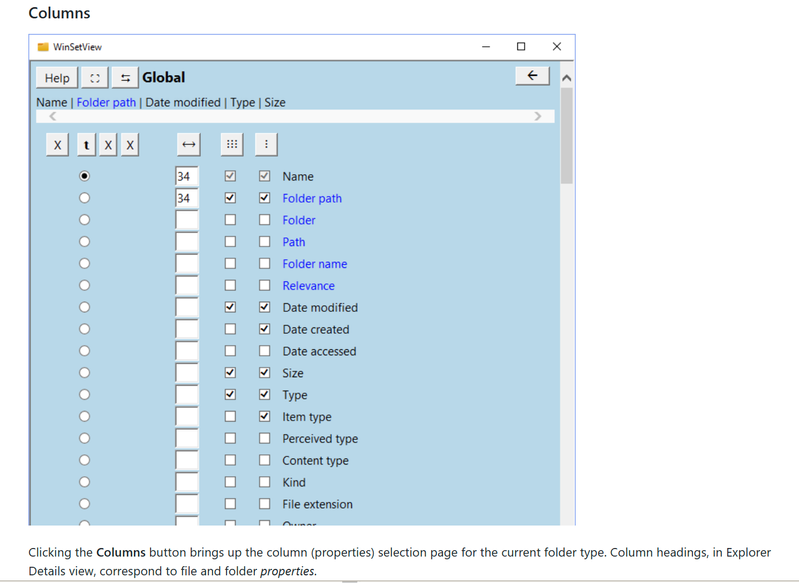Viewport: 799px width, 583px height.
Task: Click the horizontal scrollbar right arrow
Action: point(538,116)
